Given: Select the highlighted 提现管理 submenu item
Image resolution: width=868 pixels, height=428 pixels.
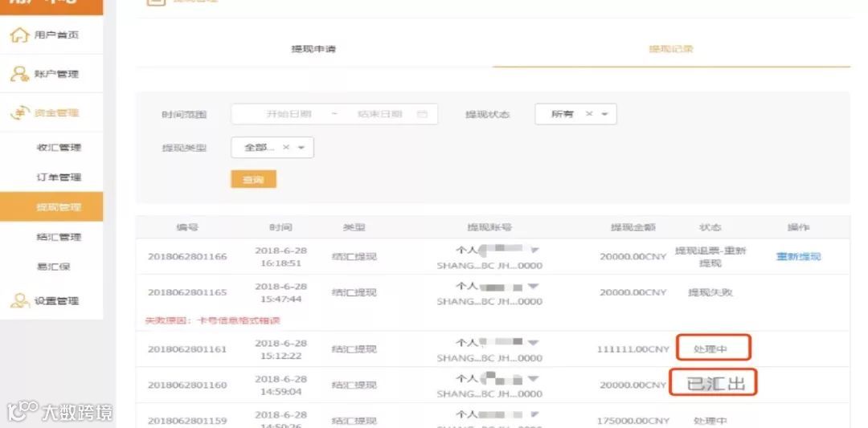Looking at the screenshot, I should (x=51, y=207).
